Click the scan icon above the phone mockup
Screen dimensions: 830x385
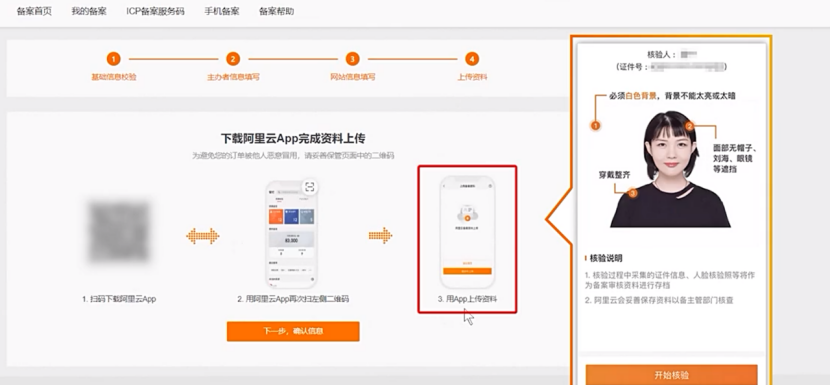[310, 186]
